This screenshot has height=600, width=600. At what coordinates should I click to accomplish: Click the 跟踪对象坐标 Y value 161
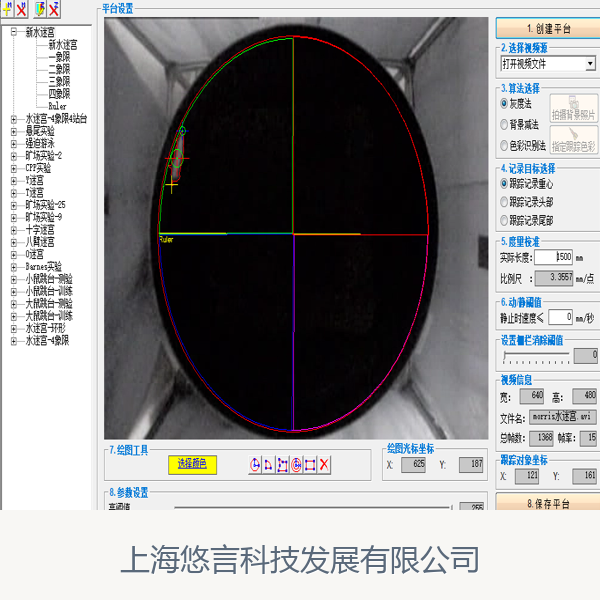point(584,476)
